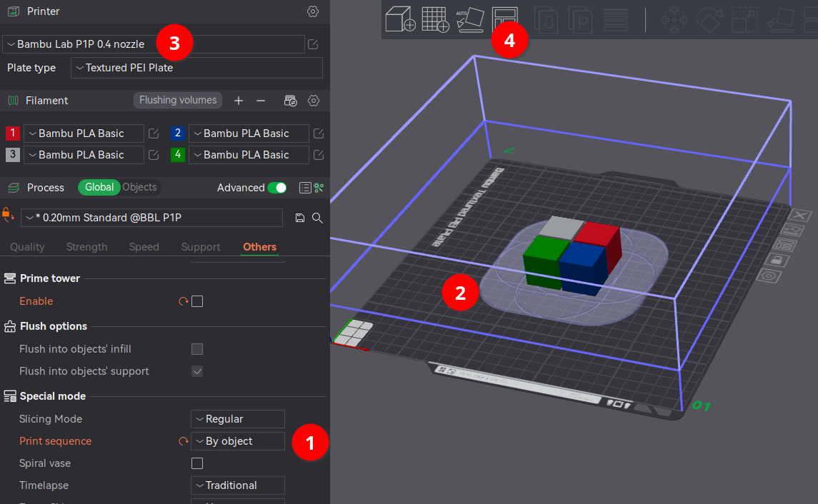This screenshot has width=818, height=504.
Task: Switch process scope to Objects
Action: pyautogui.click(x=139, y=187)
